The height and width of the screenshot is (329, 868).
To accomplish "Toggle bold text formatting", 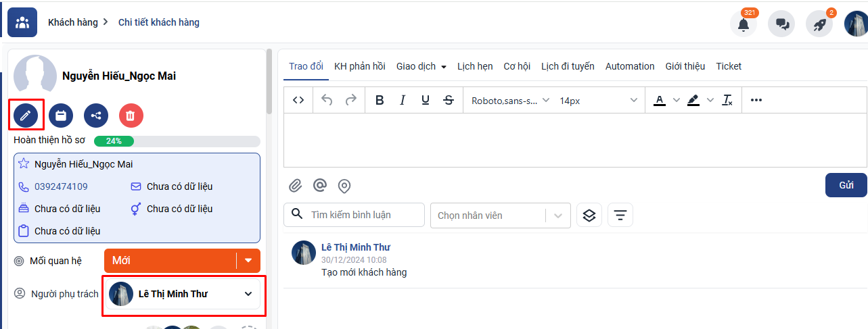I will (380, 101).
